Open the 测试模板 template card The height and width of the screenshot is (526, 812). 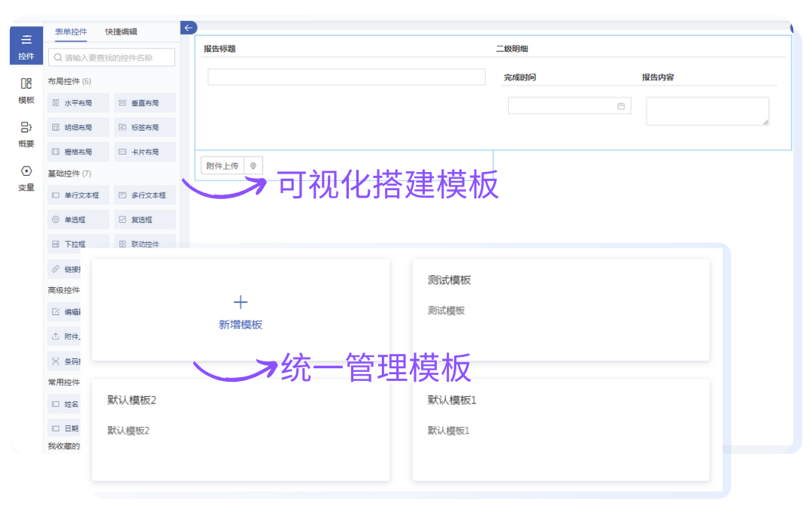point(561,310)
